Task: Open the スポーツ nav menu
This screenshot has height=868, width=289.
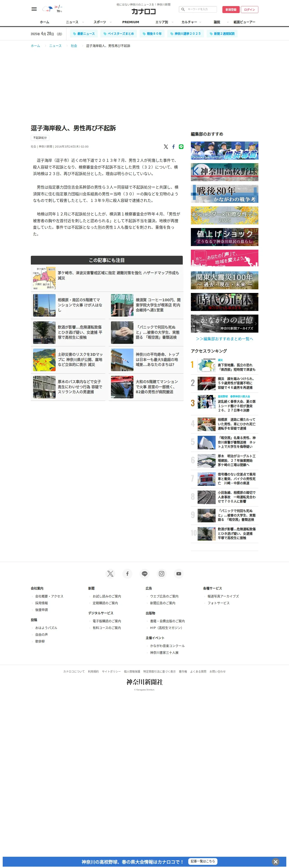Action: pyautogui.click(x=99, y=22)
